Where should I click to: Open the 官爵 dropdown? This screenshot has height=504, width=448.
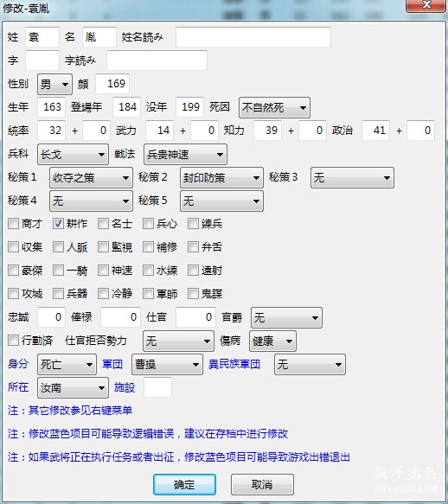(x=286, y=317)
